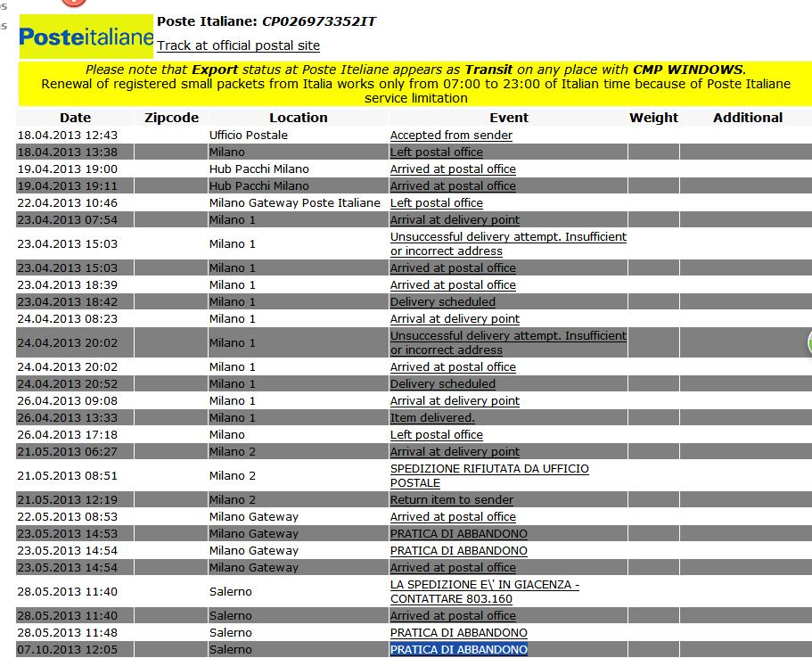
Task: Click the Location column header
Action: pos(299,118)
